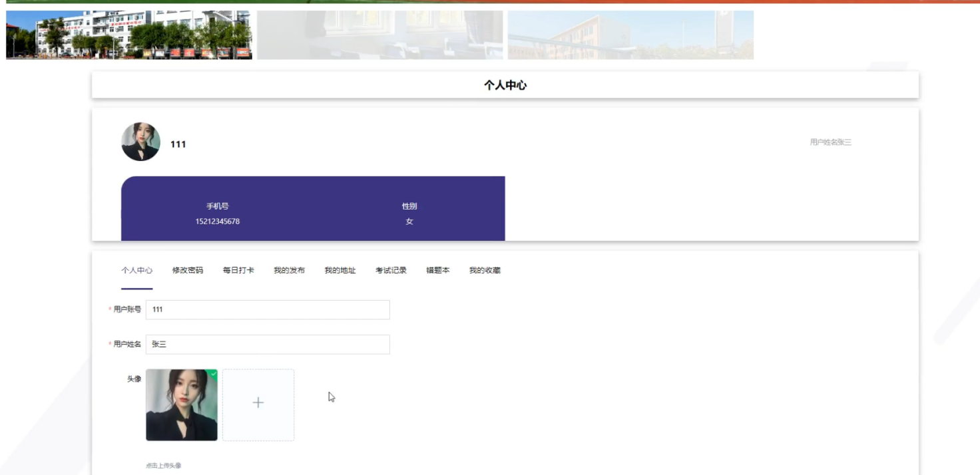Viewport: 980px width, 475px height.
Task: Select the second faded banner image
Action: (x=380, y=35)
